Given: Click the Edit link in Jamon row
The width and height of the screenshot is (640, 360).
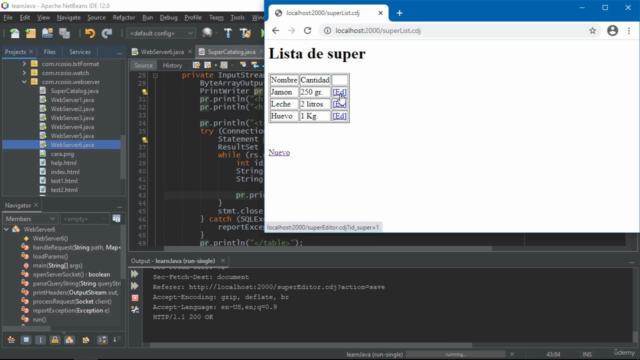Looking at the screenshot, I should 340,92.
